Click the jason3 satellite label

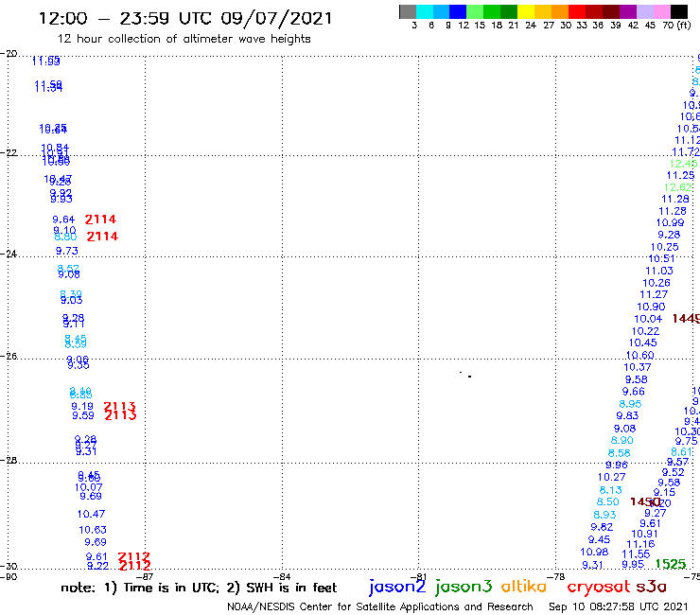tap(464, 587)
